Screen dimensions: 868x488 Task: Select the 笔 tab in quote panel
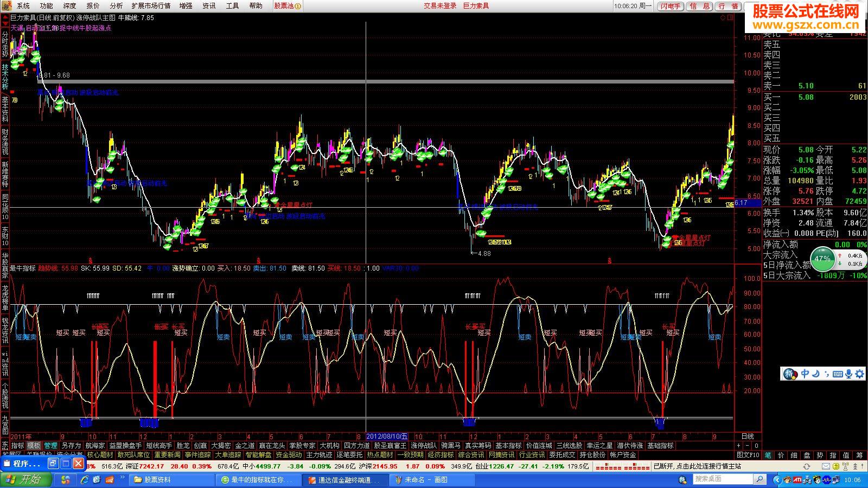[768, 455]
